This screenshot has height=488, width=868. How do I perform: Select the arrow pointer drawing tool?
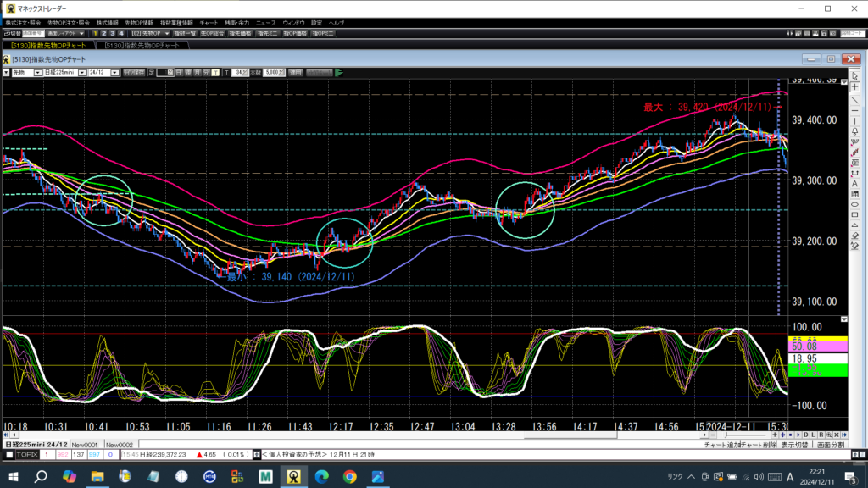(854, 76)
